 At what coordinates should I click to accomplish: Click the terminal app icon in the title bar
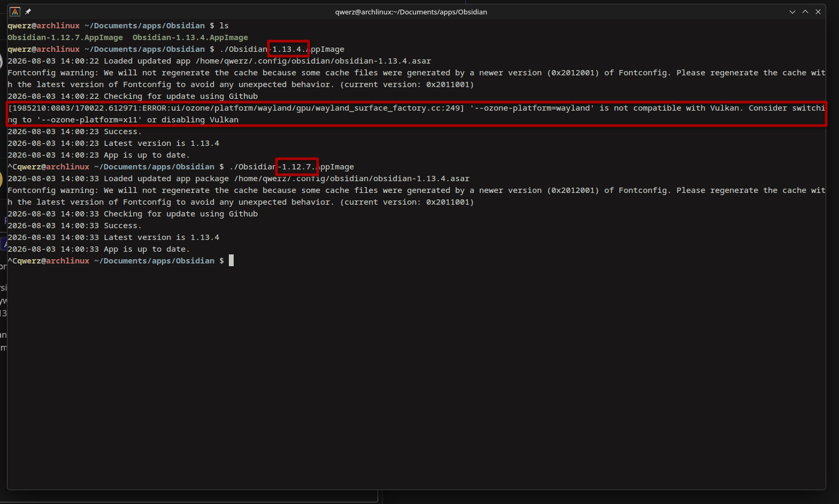pos(15,12)
